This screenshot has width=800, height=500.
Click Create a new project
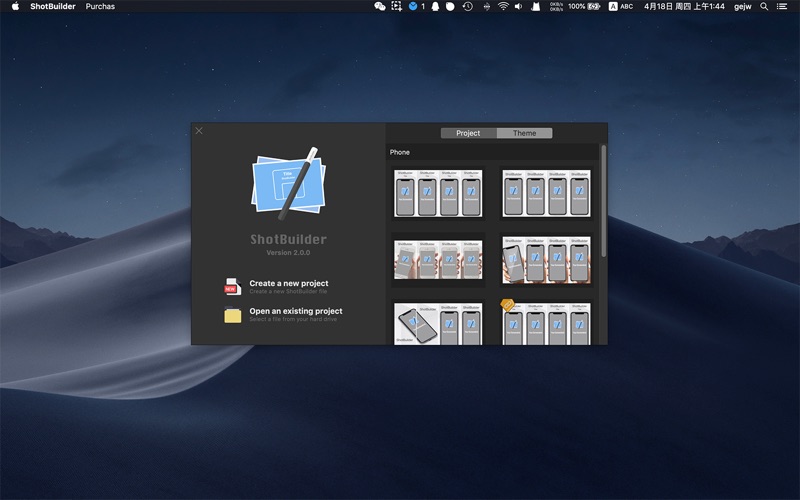click(288, 284)
